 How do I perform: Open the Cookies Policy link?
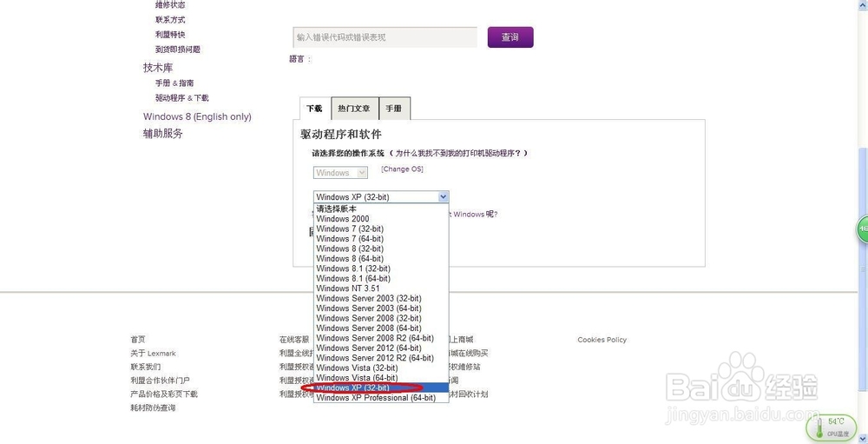point(602,340)
